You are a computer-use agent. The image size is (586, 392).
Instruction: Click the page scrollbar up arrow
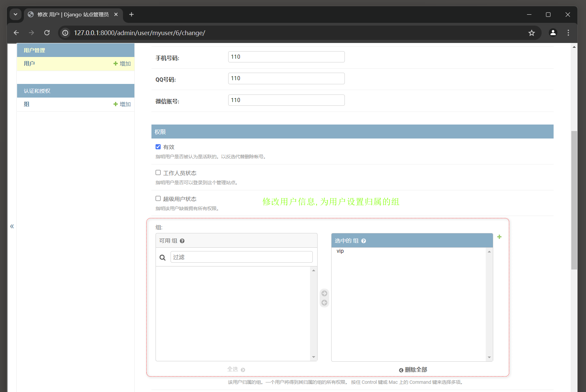pos(574,47)
